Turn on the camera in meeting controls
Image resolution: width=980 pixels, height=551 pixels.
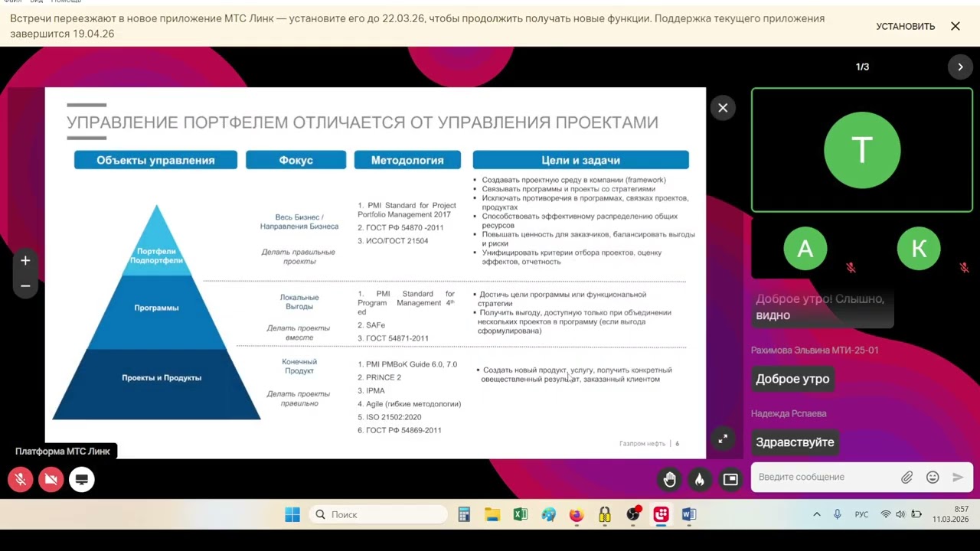51,480
